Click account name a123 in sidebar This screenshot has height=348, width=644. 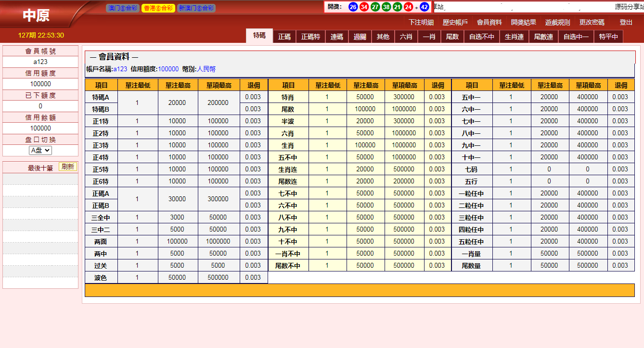40,62
